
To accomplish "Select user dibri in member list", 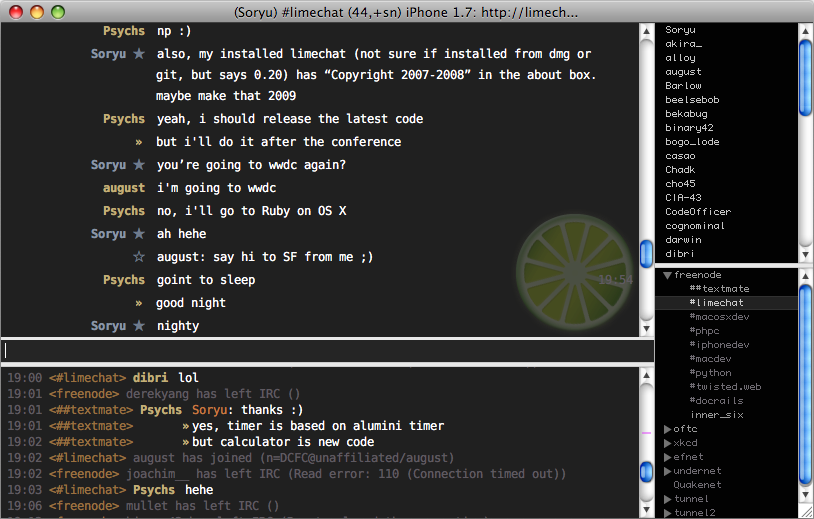I will [x=680, y=254].
